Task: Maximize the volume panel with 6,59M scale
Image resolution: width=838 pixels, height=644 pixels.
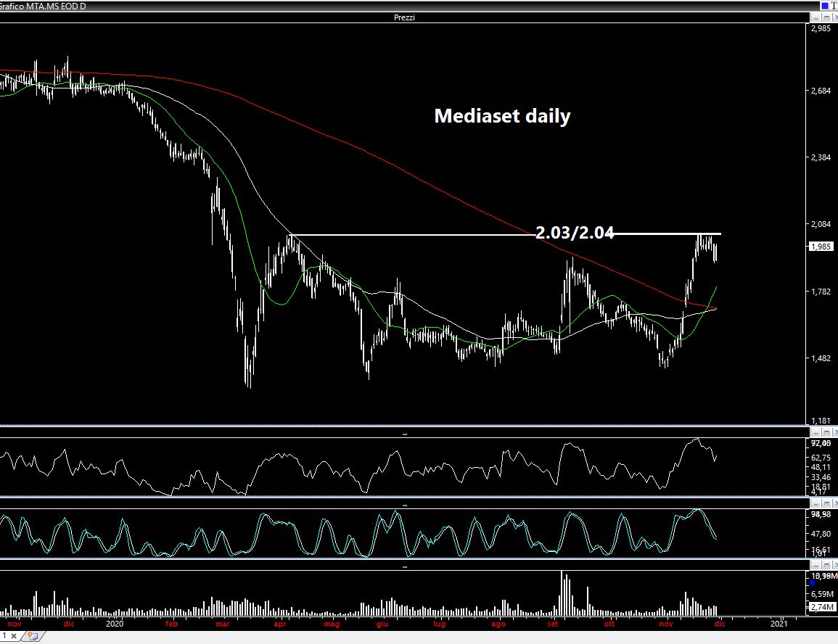Action: pos(826,565)
